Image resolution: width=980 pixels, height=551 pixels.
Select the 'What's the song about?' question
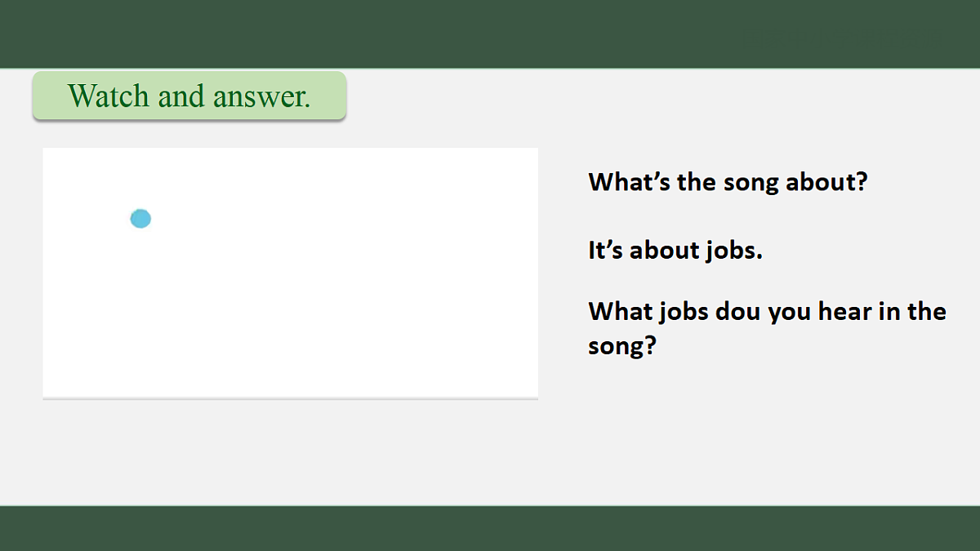(x=727, y=181)
